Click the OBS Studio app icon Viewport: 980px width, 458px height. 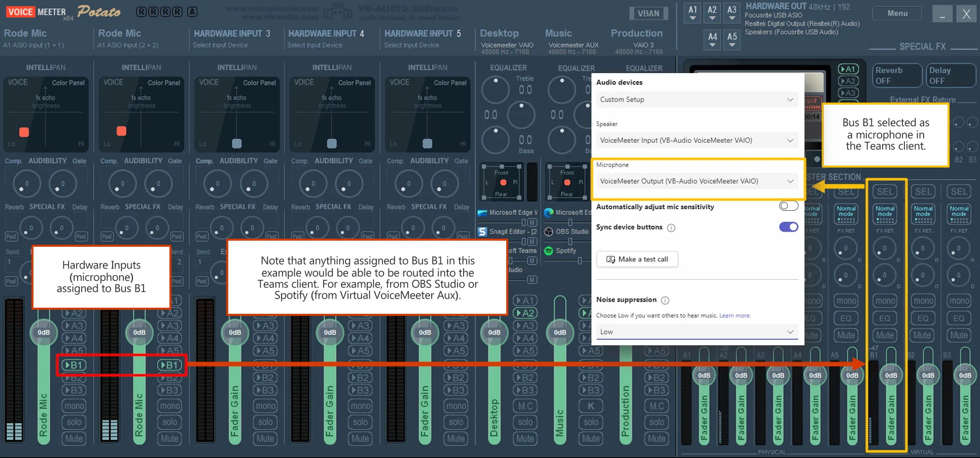click(548, 232)
